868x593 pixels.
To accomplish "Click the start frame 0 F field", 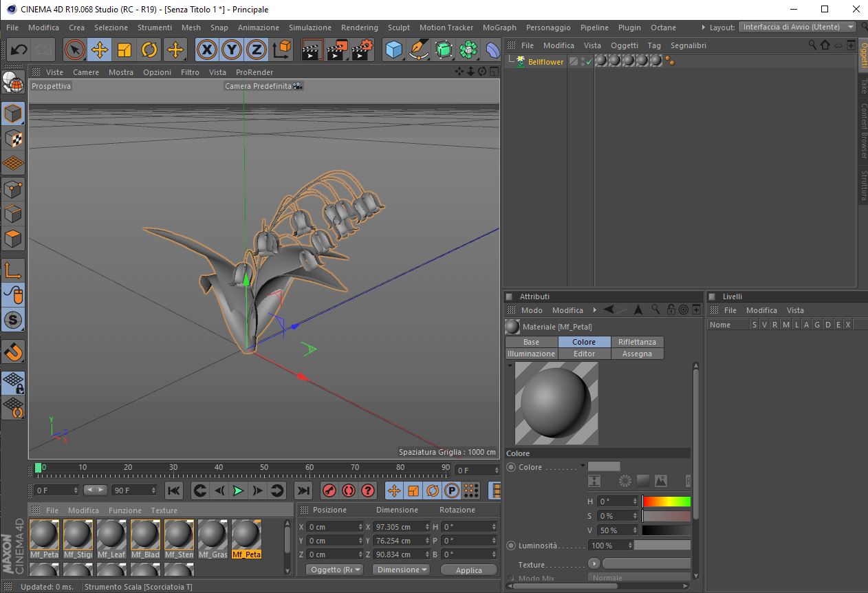I will point(56,490).
